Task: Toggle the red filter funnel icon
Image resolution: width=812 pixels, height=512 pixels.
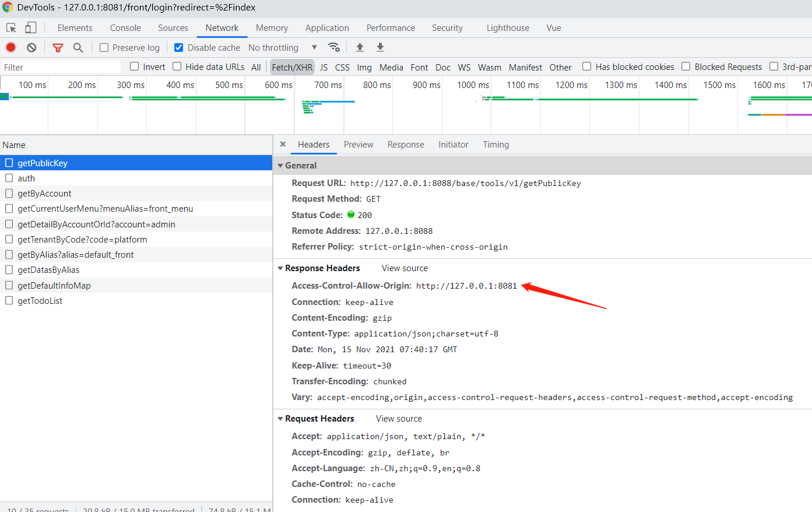Action: pyautogui.click(x=58, y=48)
